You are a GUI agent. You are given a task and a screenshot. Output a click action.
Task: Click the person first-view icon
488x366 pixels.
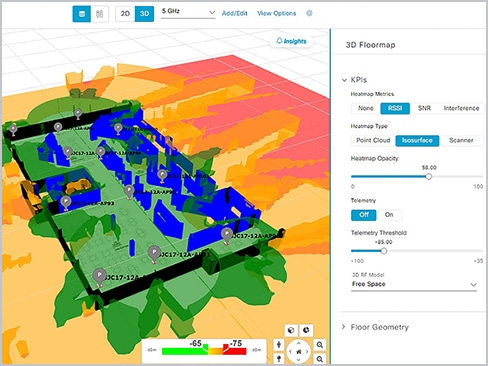[279, 345]
